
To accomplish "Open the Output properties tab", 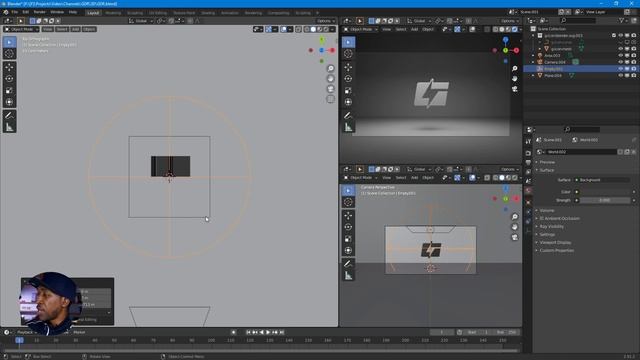I will click(528, 162).
